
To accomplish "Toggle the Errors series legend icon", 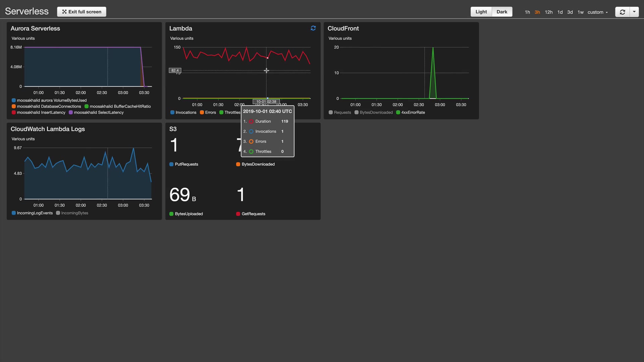I will point(202,113).
